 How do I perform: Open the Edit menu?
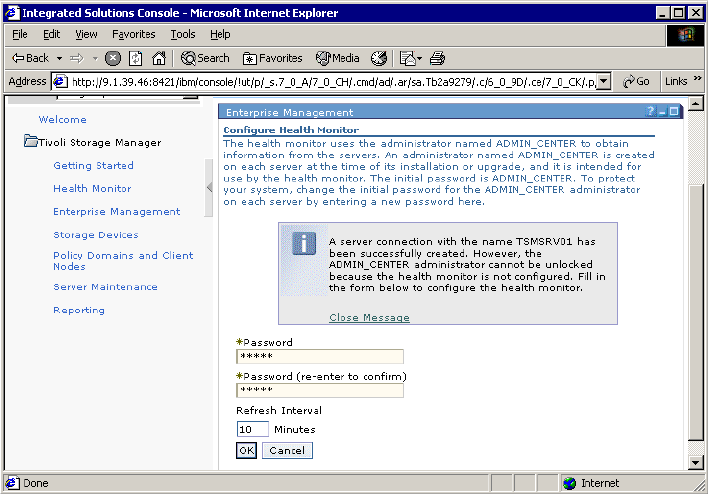(x=51, y=34)
